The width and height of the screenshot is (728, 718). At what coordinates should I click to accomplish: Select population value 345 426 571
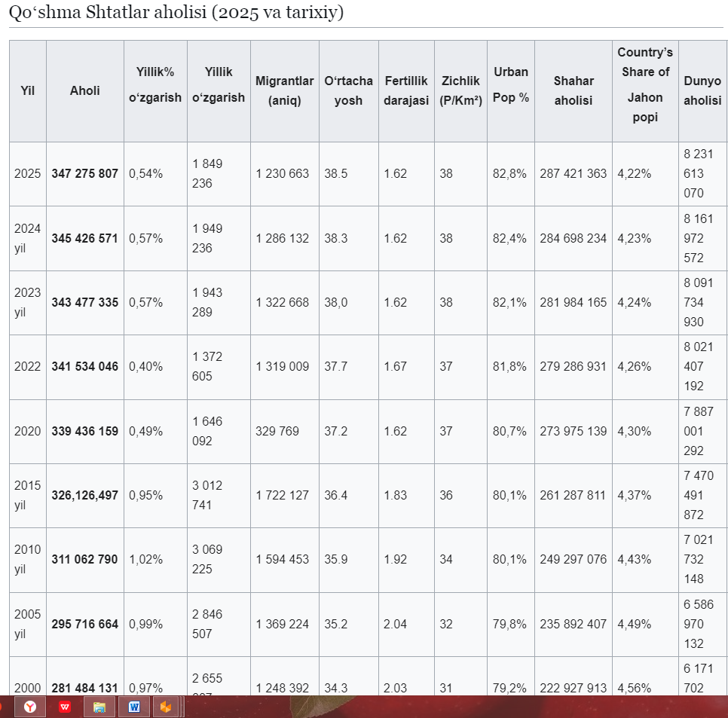click(85, 239)
